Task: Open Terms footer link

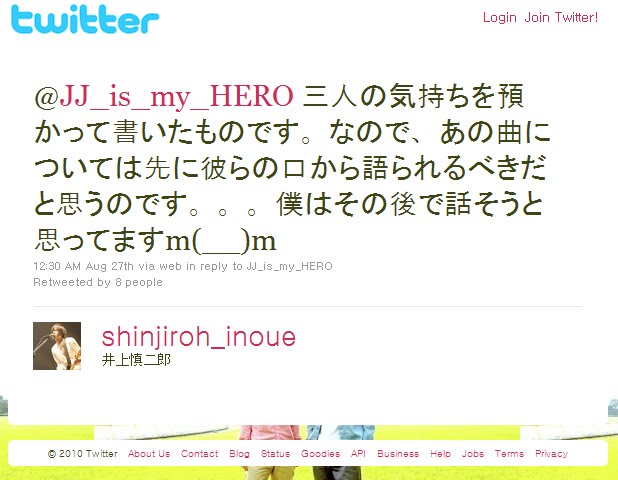Action: [509, 454]
